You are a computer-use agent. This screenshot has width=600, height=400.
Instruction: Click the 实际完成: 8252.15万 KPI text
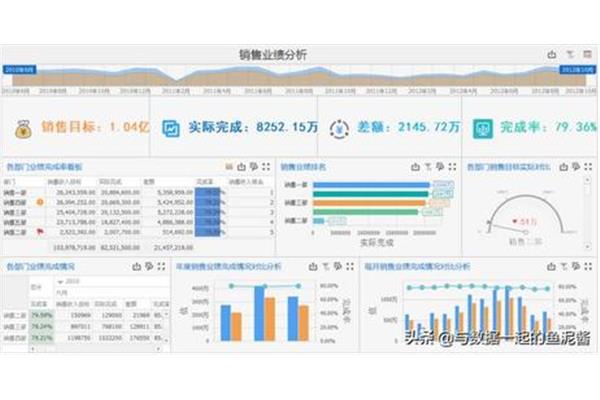click(x=253, y=127)
